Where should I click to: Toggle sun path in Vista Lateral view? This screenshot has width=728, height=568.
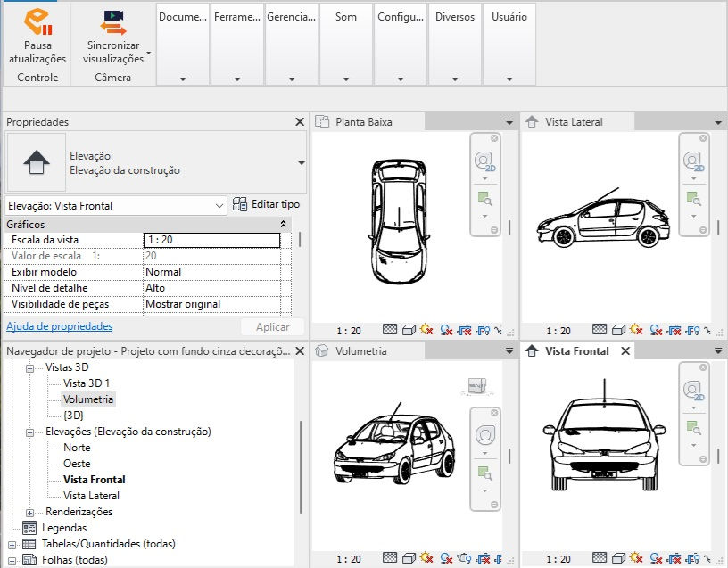(636, 330)
